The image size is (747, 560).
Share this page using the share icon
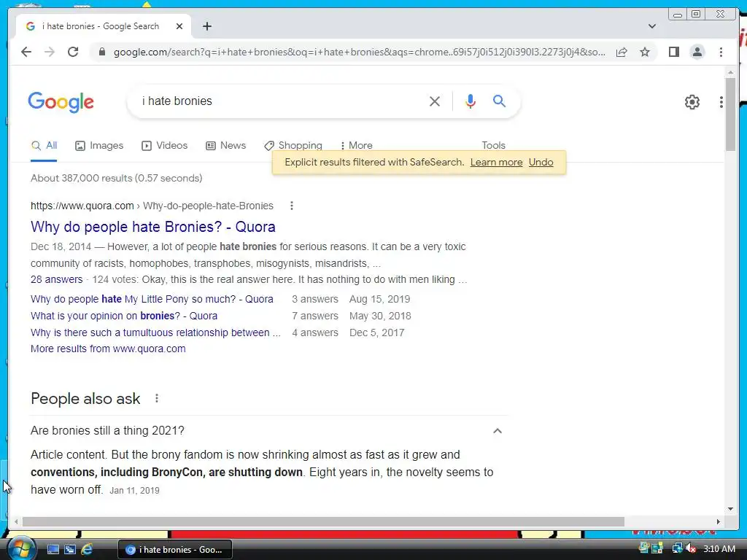[622, 52]
